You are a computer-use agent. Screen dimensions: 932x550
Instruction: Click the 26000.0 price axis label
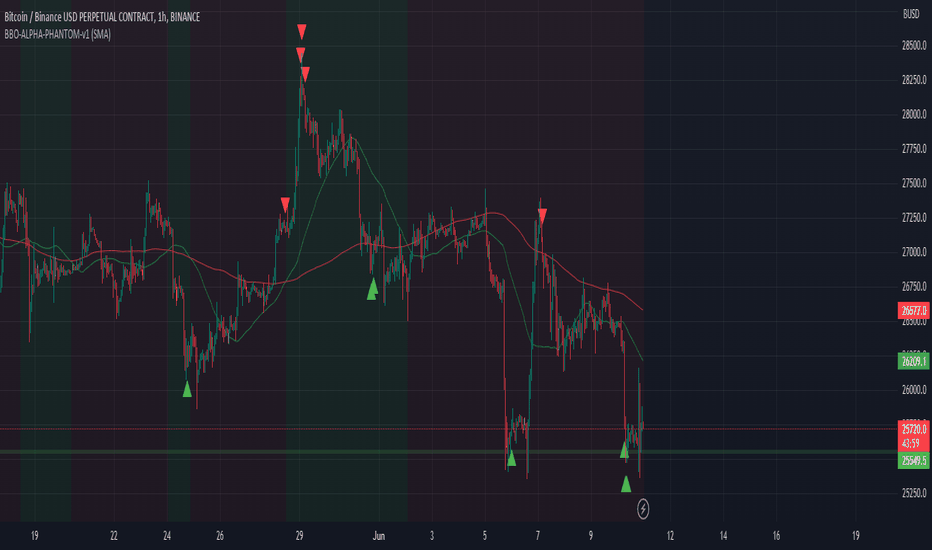[914, 390]
